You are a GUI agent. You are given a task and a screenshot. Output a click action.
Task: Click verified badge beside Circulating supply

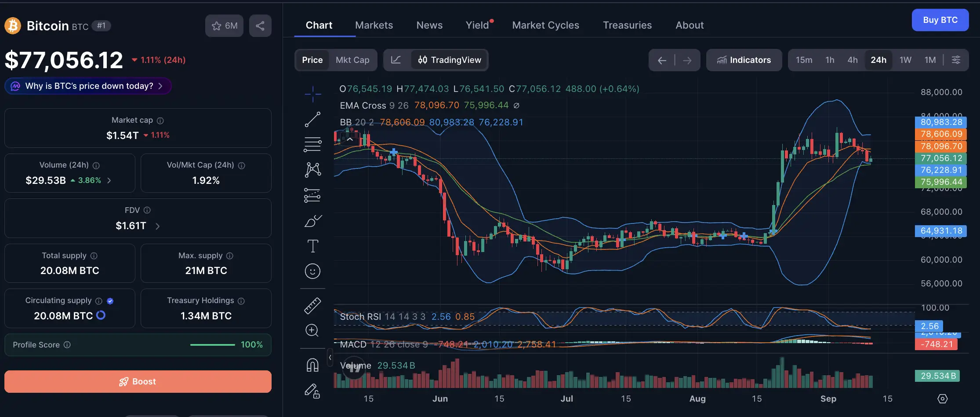coord(110,301)
